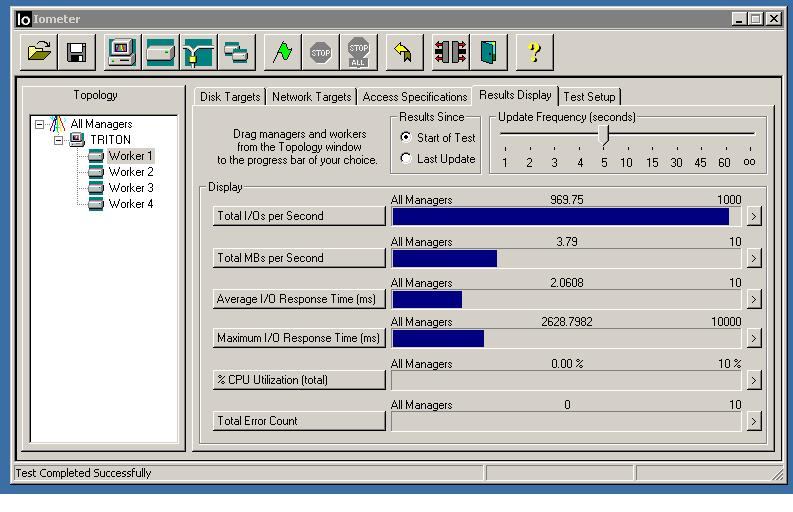Click the 3.79 MBs per second value
This screenshot has width=793, height=512.
point(566,242)
